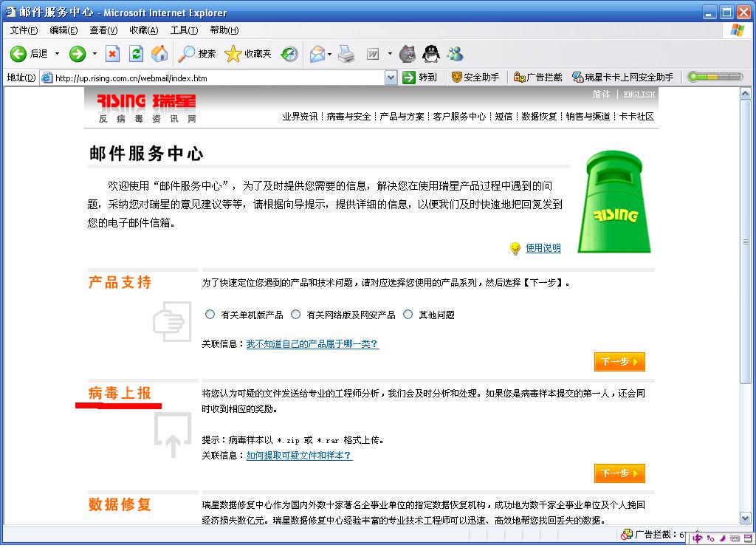Click the vertical scrollbar thumb
The height and width of the screenshot is (548, 756).
tap(746, 242)
